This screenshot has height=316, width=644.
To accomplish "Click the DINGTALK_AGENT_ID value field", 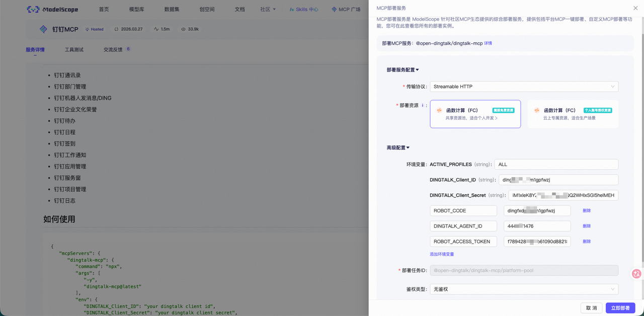I will click(x=537, y=226).
